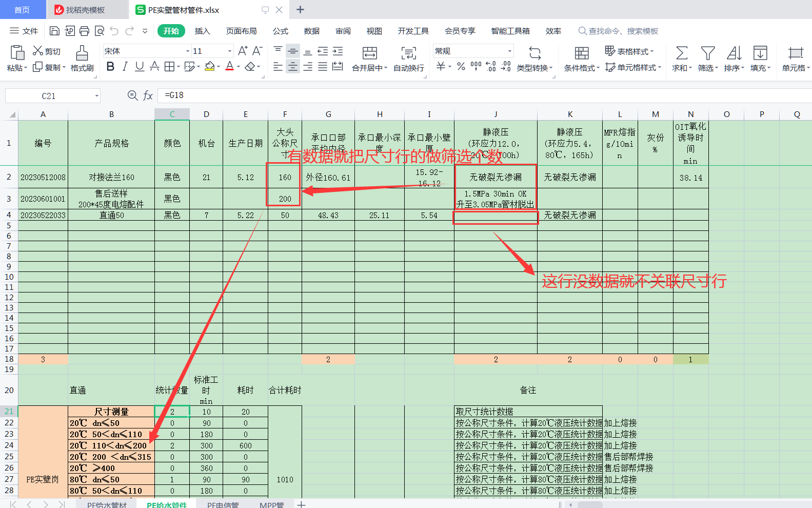The width and height of the screenshot is (812, 508).
Task: Click the decrease indent icon
Action: [x=323, y=50]
